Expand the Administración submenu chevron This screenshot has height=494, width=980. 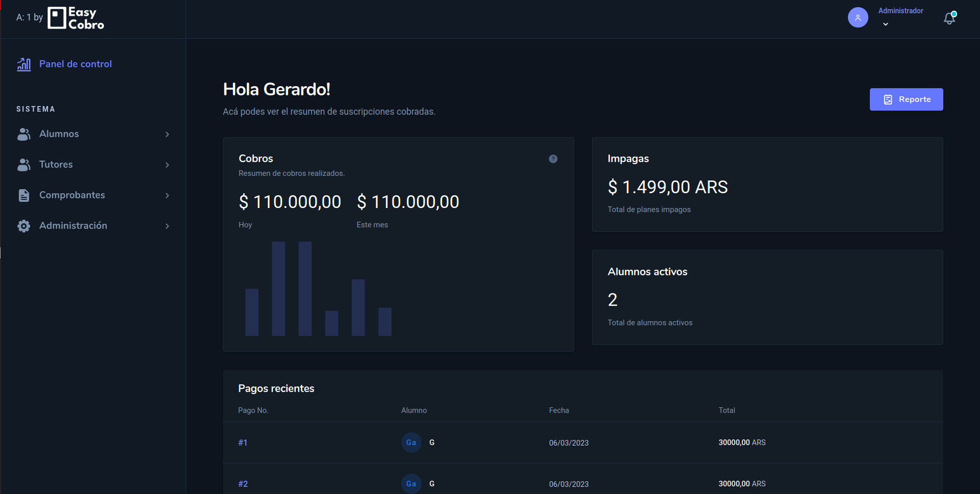tap(167, 226)
